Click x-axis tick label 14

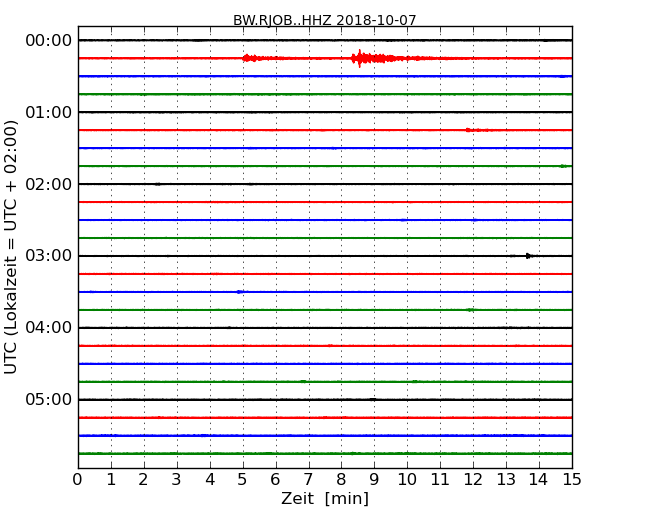539,479
